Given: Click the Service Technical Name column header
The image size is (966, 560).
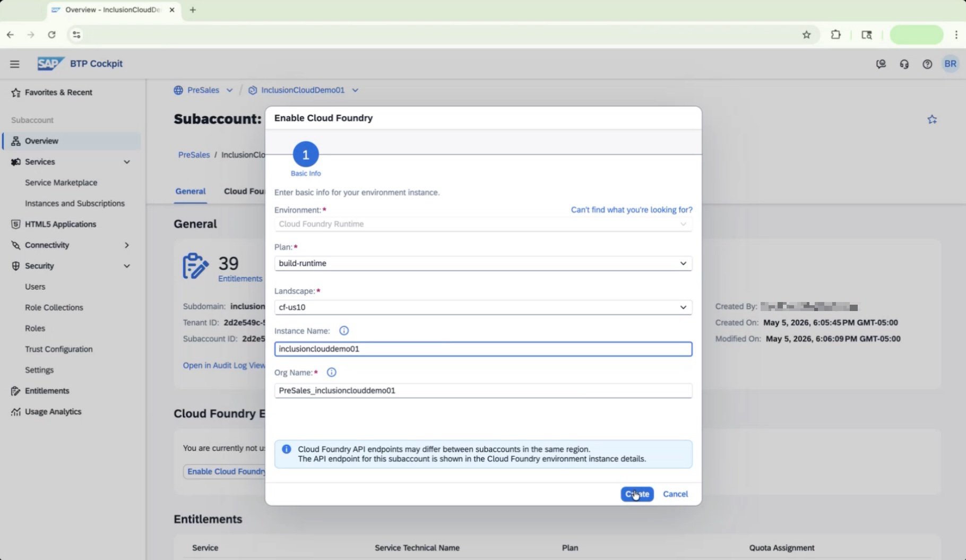Looking at the screenshot, I should (x=417, y=548).
